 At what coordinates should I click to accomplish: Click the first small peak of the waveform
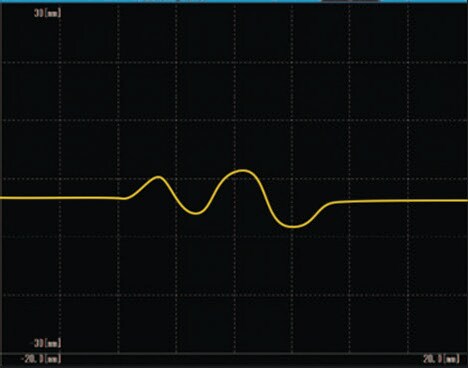(158, 177)
